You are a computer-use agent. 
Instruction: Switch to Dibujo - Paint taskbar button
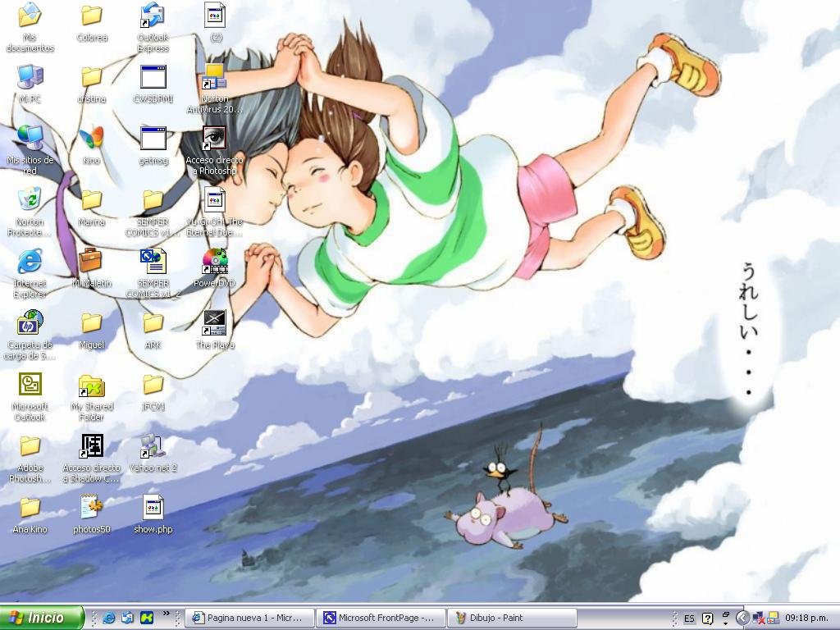(x=512, y=618)
